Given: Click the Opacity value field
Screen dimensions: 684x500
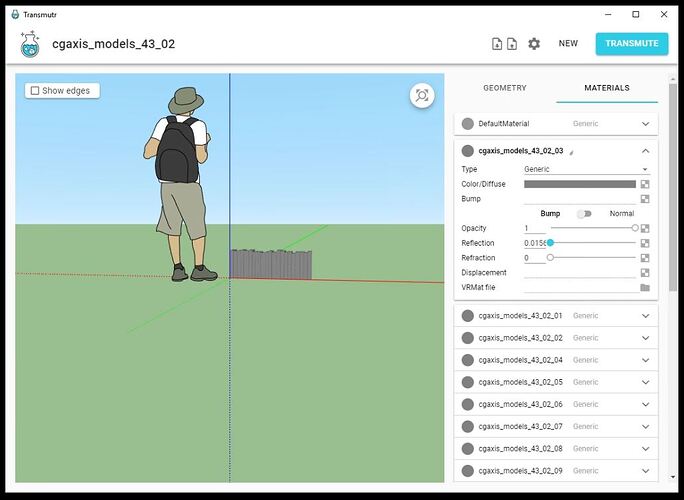Looking at the screenshot, I should point(535,228).
